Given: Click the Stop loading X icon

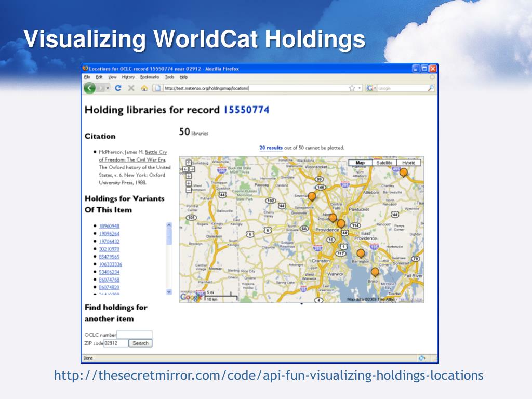Looking at the screenshot, I should pos(131,88).
